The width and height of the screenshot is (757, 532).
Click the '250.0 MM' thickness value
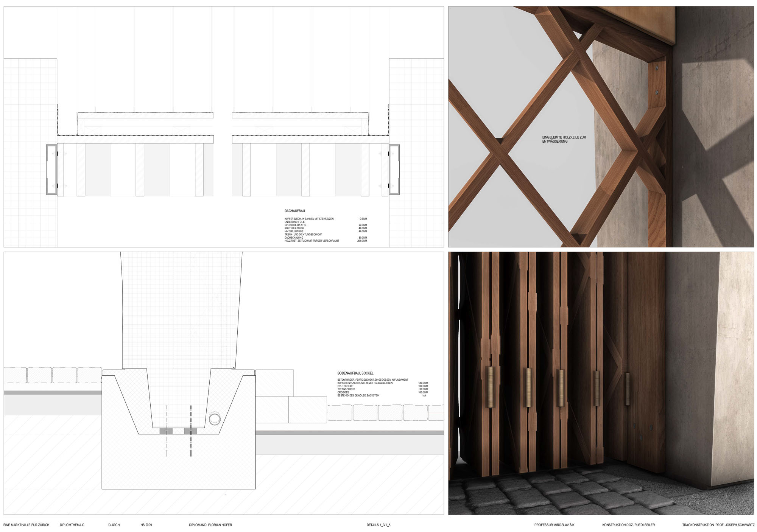(362, 241)
